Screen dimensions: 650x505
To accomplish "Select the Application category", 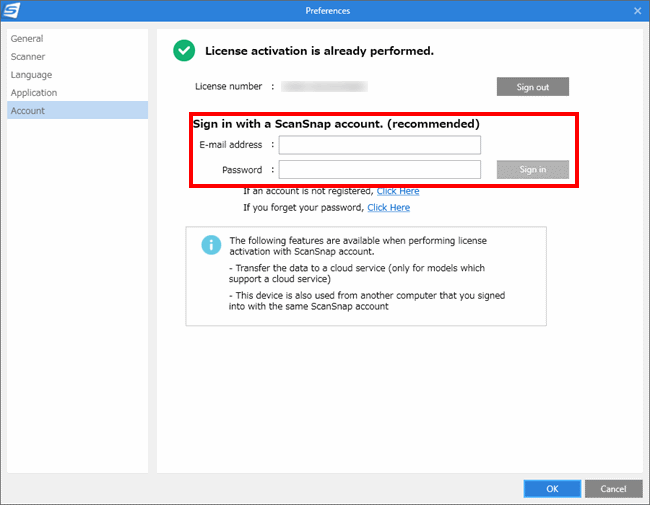I will pyautogui.click(x=77, y=92).
